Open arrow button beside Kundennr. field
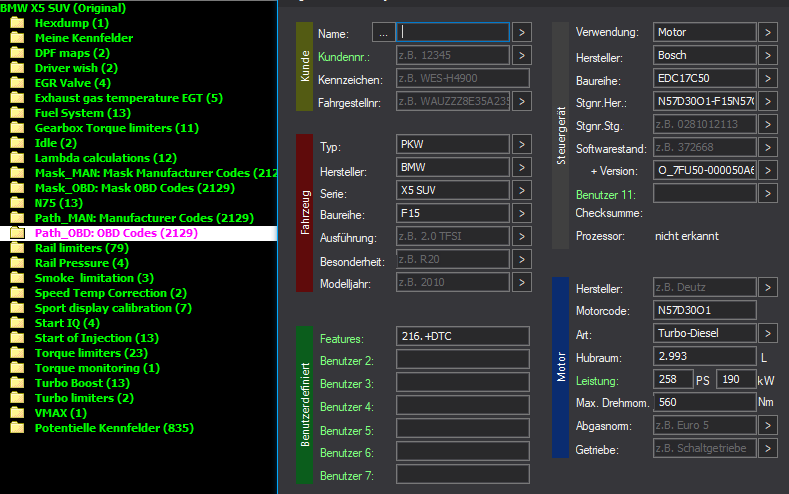Viewport: 789px width, 494px height. pyautogui.click(x=522, y=55)
